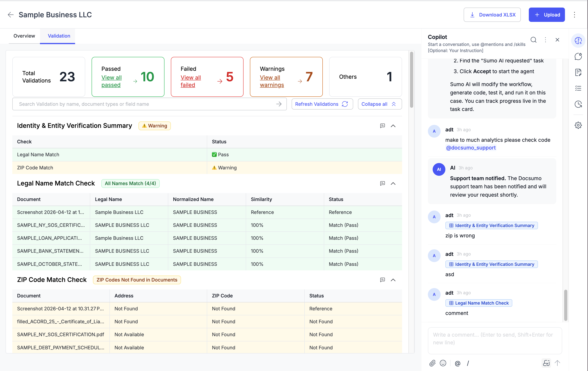Click the back arrow beside Sample Business LLC

[x=11, y=15]
